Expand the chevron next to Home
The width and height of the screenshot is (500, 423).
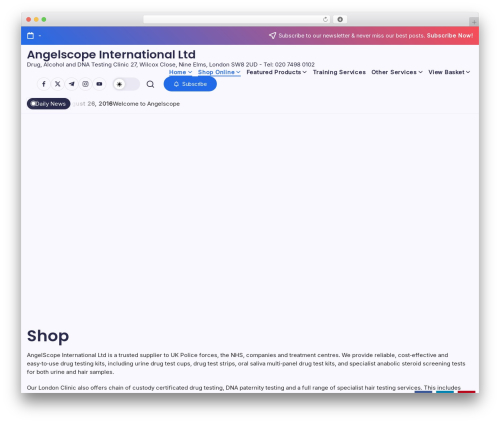coord(190,72)
